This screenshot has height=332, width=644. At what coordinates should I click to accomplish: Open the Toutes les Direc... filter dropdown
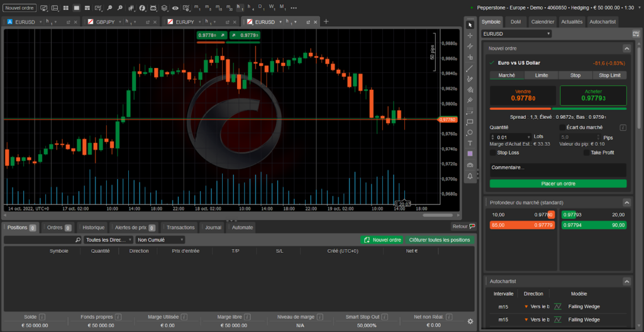coord(108,240)
